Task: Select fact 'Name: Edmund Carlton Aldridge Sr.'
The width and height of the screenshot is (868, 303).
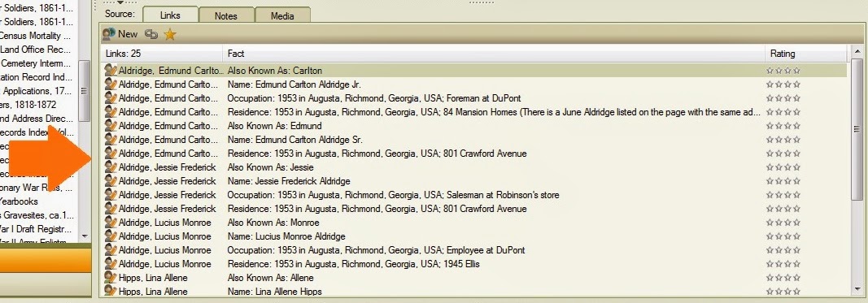Action: coord(295,140)
